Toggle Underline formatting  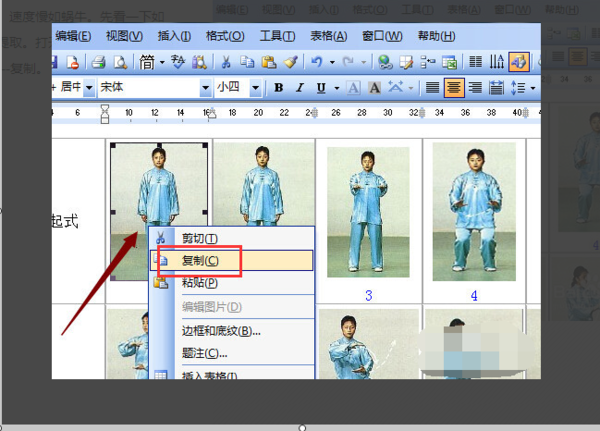(321, 88)
